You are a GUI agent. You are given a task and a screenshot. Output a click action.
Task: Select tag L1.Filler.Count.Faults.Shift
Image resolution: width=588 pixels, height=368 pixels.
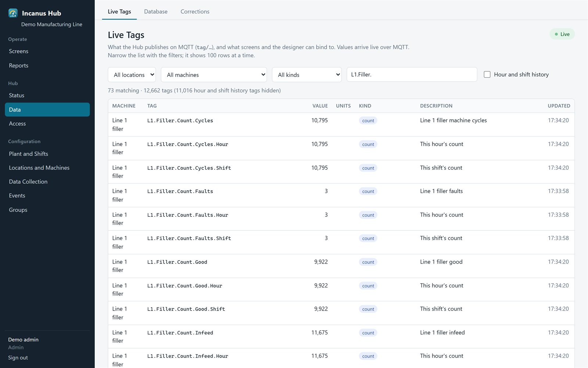[189, 238]
